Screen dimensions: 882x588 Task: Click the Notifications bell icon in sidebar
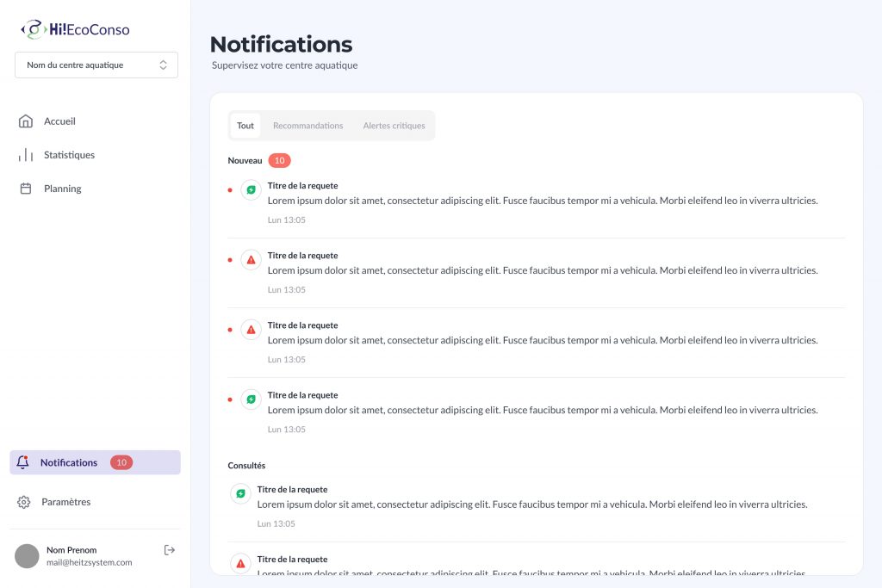tap(22, 462)
